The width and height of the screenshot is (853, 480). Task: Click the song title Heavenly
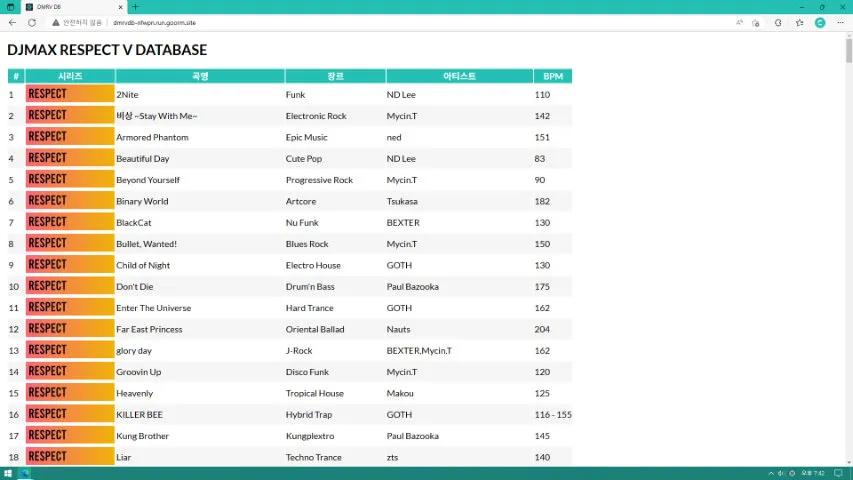[x=134, y=393]
